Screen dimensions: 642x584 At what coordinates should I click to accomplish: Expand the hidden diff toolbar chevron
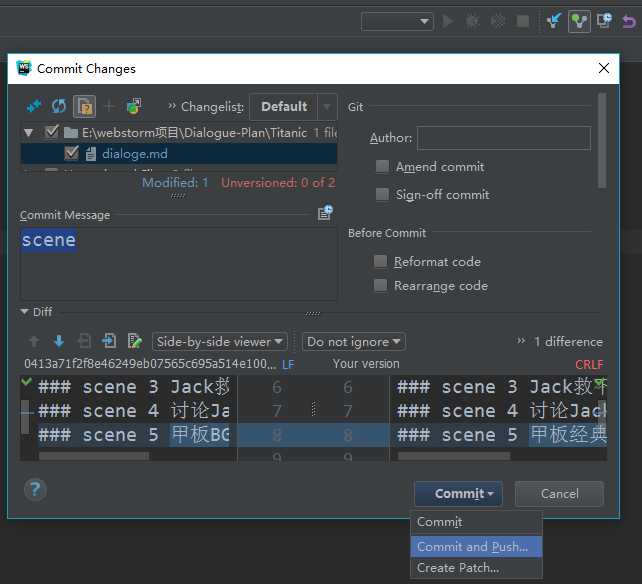click(521, 341)
